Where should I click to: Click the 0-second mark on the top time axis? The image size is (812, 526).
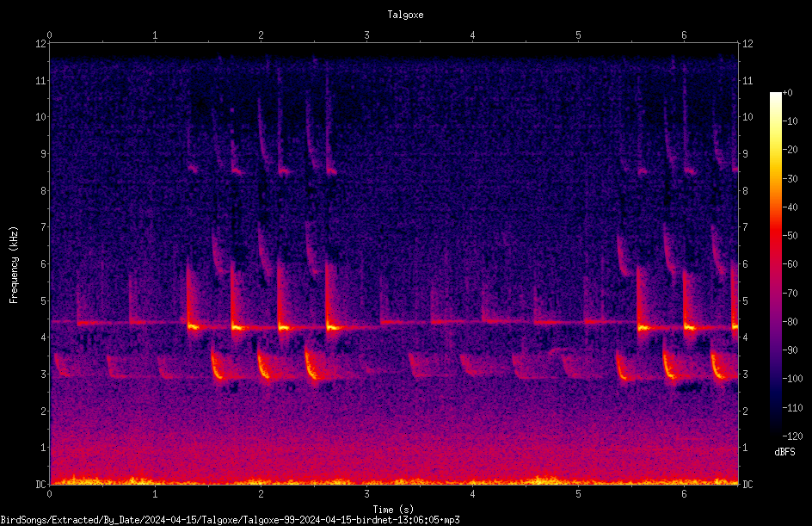click(x=49, y=35)
